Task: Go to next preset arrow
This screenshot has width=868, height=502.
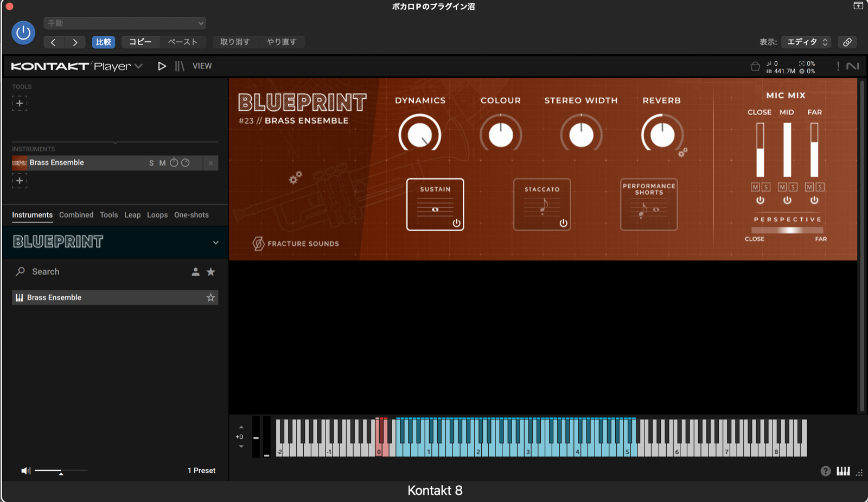Action: pos(75,42)
